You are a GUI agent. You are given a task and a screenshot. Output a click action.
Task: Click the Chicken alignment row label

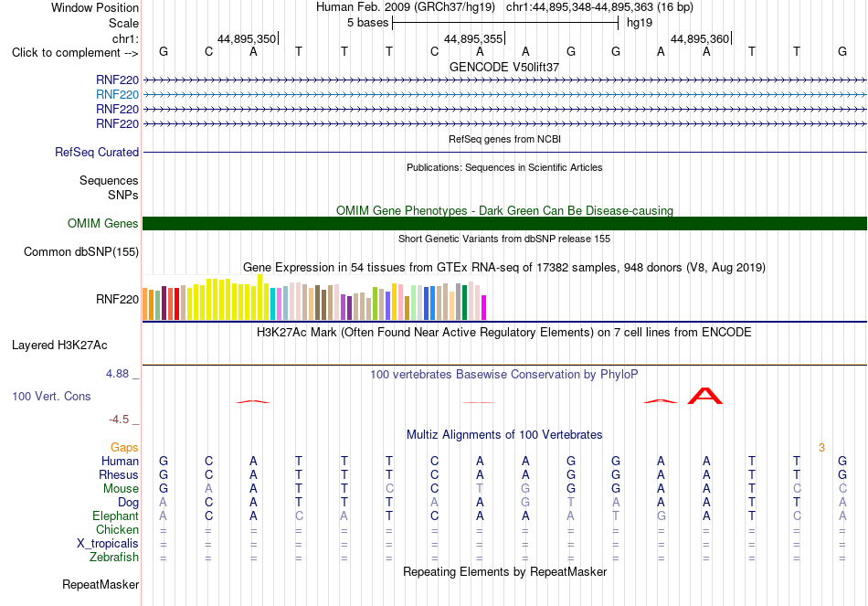click(x=117, y=530)
